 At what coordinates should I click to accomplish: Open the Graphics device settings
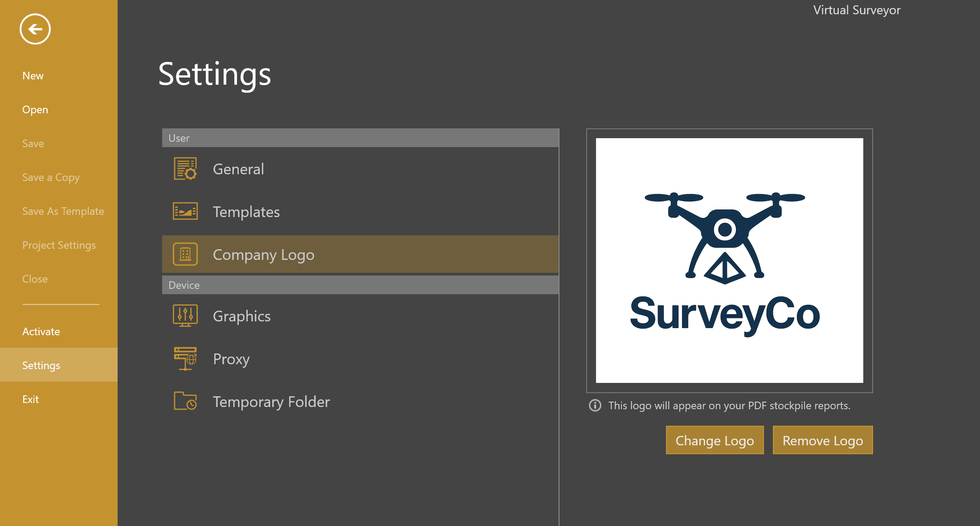pos(241,315)
